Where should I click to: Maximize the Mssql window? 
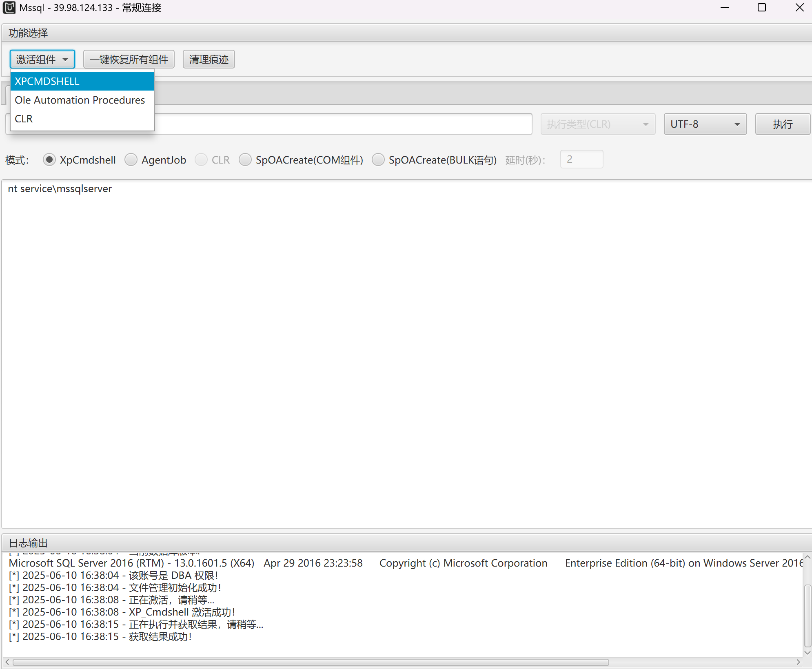[x=761, y=8]
